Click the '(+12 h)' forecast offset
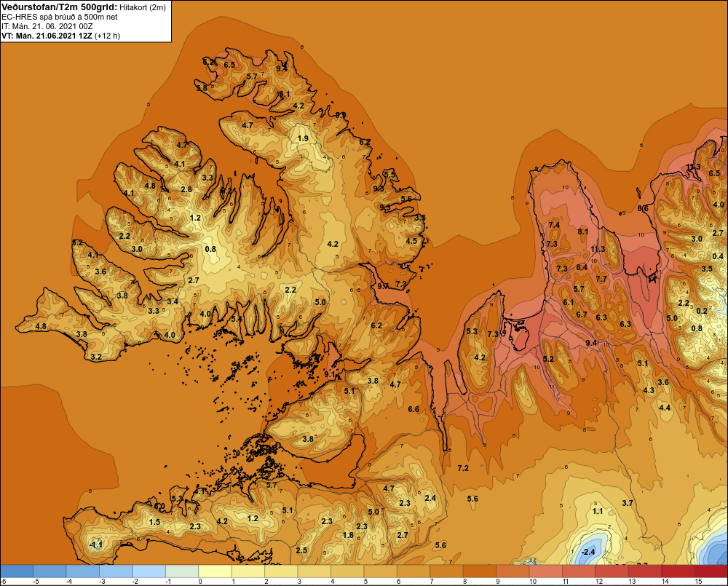The width and height of the screenshot is (728, 586). point(107,36)
